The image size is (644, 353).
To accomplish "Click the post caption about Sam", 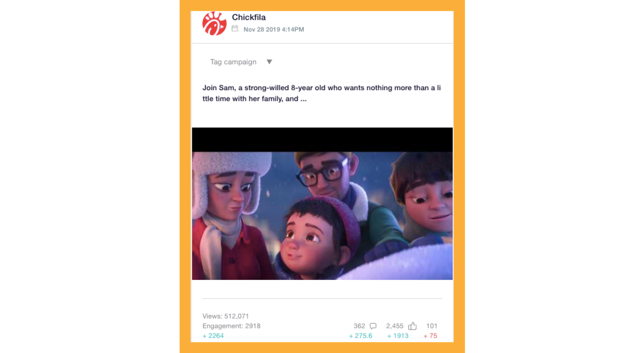I will pyautogui.click(x=322, y=93).
